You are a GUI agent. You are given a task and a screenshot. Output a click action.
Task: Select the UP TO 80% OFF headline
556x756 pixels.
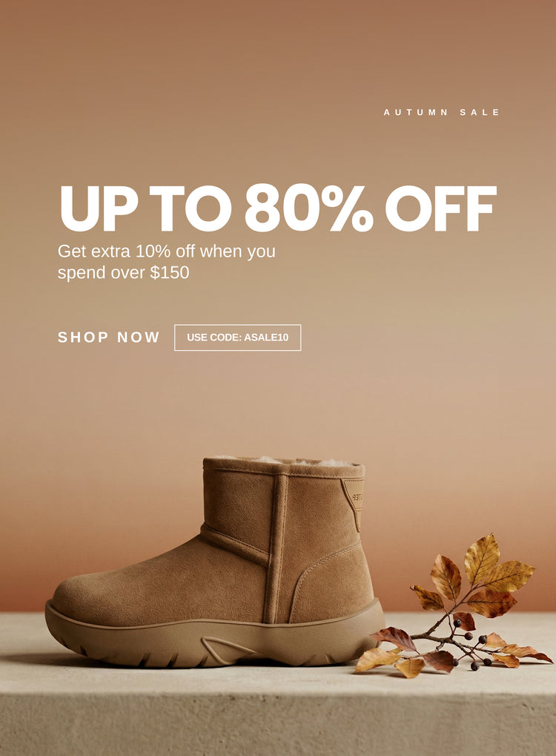[278, 208]
